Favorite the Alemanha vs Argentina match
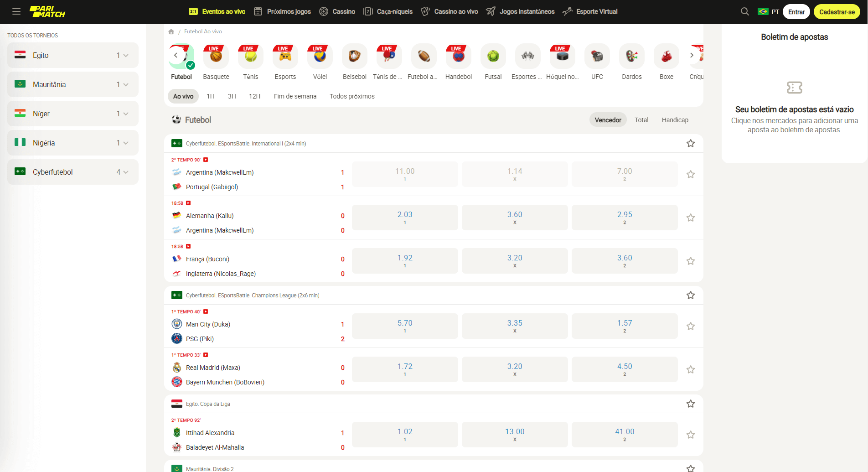 pos(691,218)
